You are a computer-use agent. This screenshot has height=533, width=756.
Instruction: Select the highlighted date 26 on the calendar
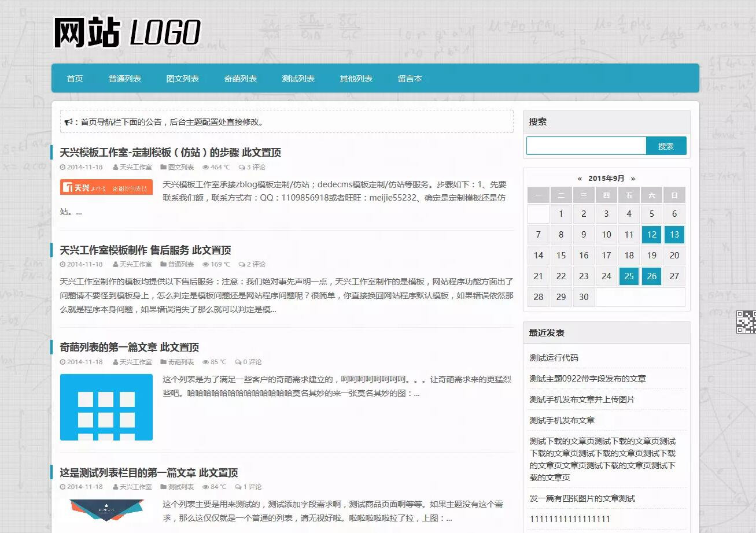(651, 276)
